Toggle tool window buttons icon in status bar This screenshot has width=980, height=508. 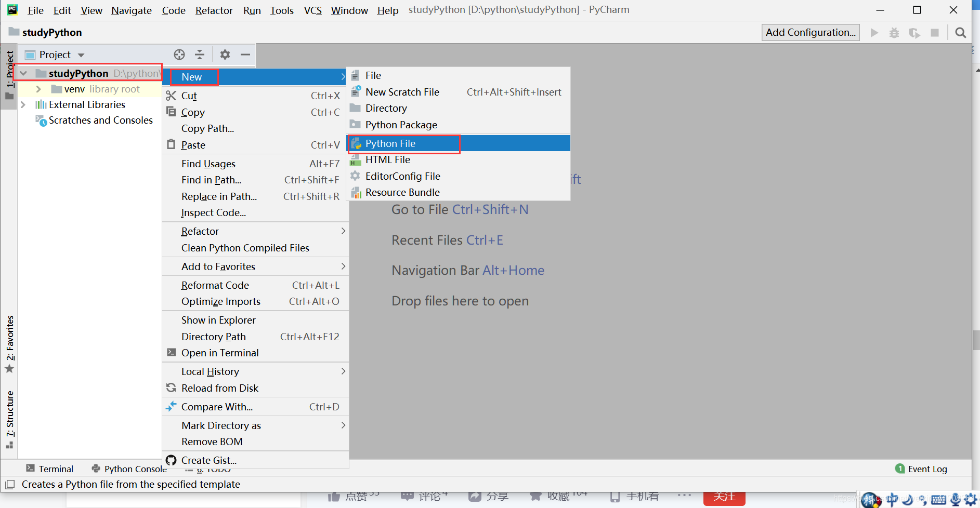[x=10, y=484]
